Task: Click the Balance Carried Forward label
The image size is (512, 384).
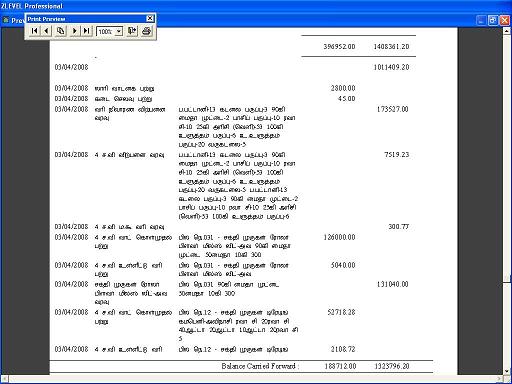Action: pos(260,366)
